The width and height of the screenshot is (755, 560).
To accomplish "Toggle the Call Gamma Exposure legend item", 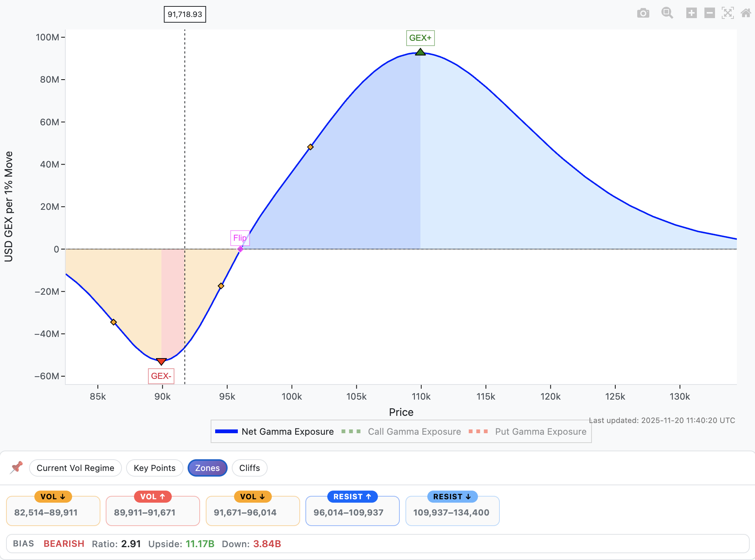I will pos(414,431).
